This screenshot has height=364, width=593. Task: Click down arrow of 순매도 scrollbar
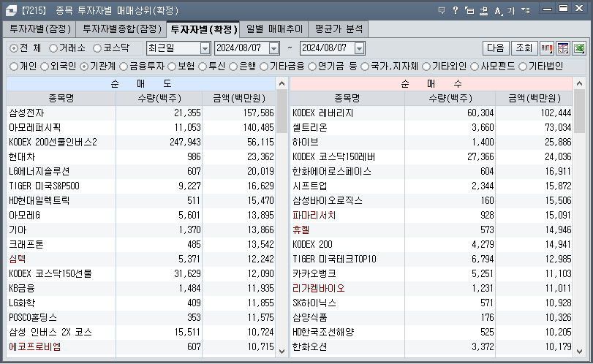[x=282, y=351]
